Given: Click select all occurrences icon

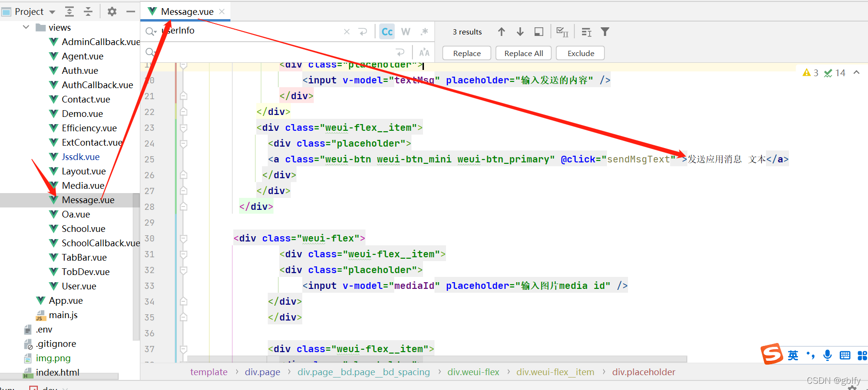Looking at the screenshot, I should [562, 32].
